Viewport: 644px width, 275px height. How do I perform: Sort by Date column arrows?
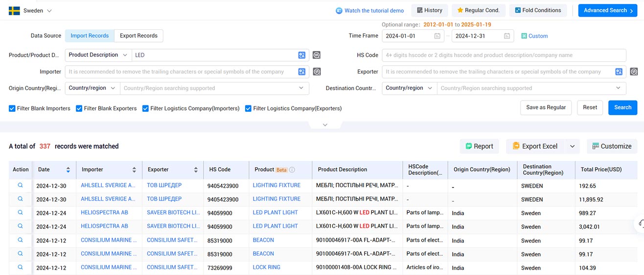68,170
